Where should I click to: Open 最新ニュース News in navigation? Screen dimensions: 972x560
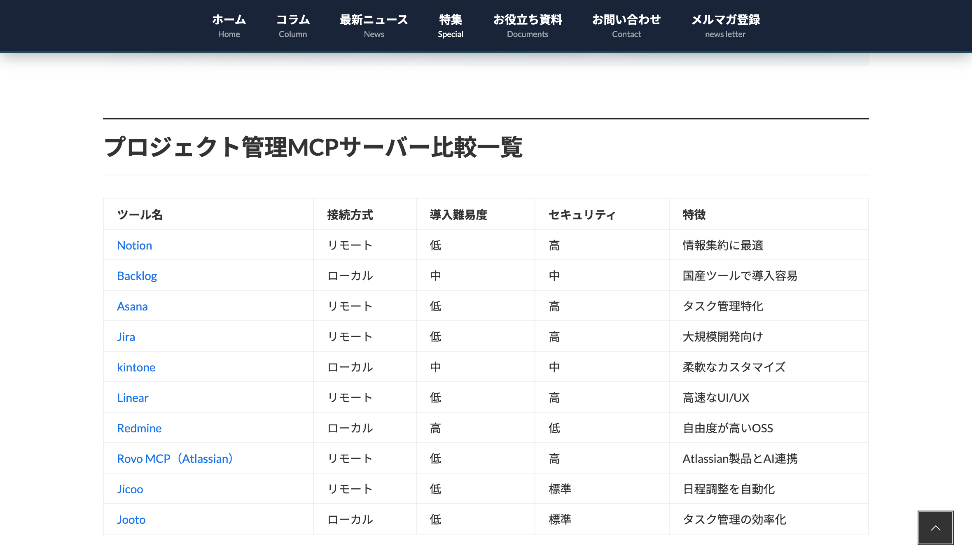tap(374, 26)
